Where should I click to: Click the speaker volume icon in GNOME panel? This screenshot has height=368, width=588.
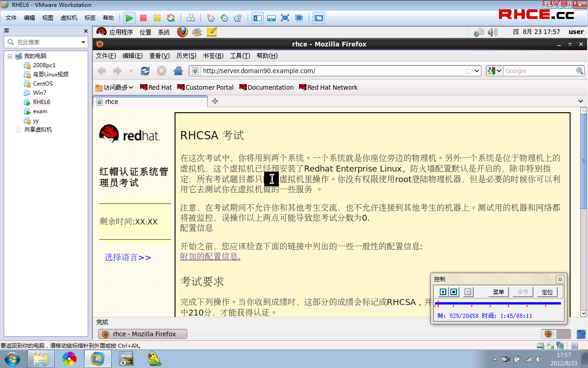492,32
